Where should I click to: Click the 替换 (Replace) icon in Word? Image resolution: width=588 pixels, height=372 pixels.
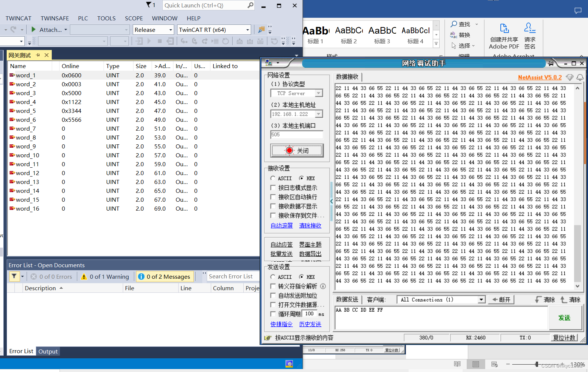454,35
